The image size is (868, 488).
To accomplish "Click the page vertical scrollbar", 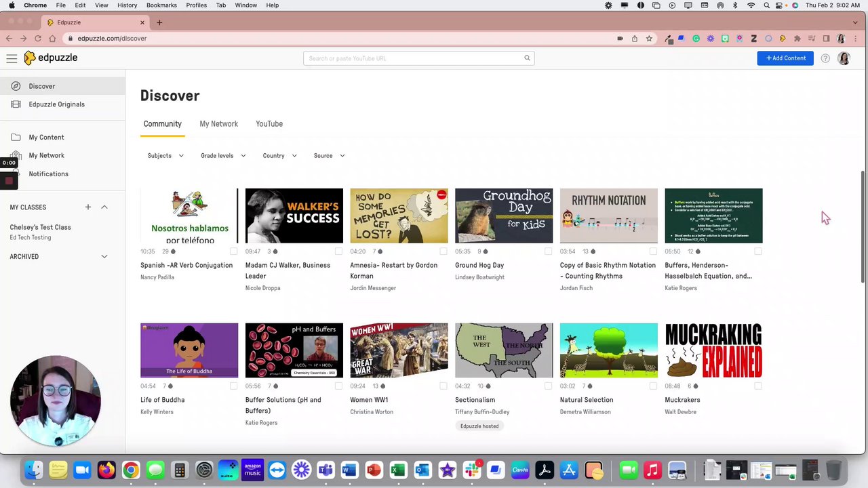I will pos(863,227).
